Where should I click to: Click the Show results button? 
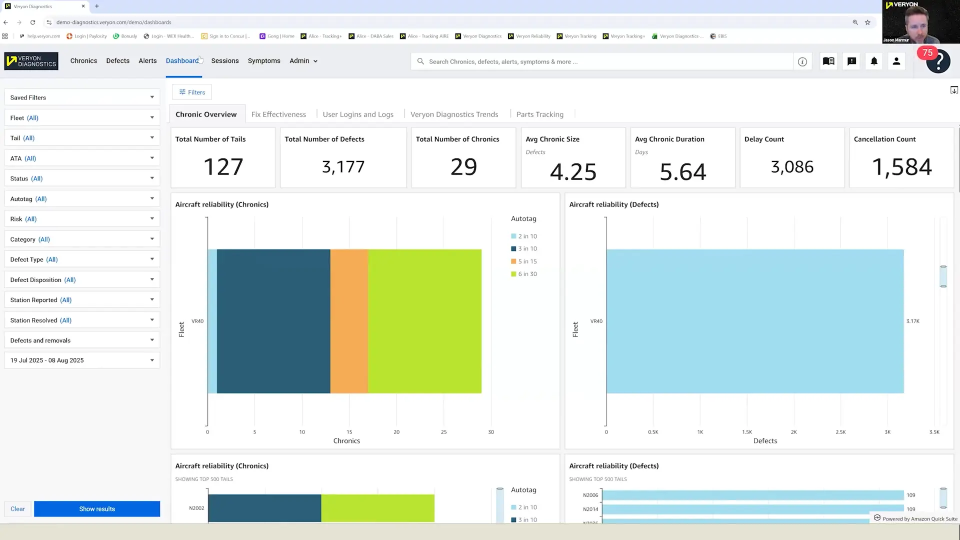(97, 509)
